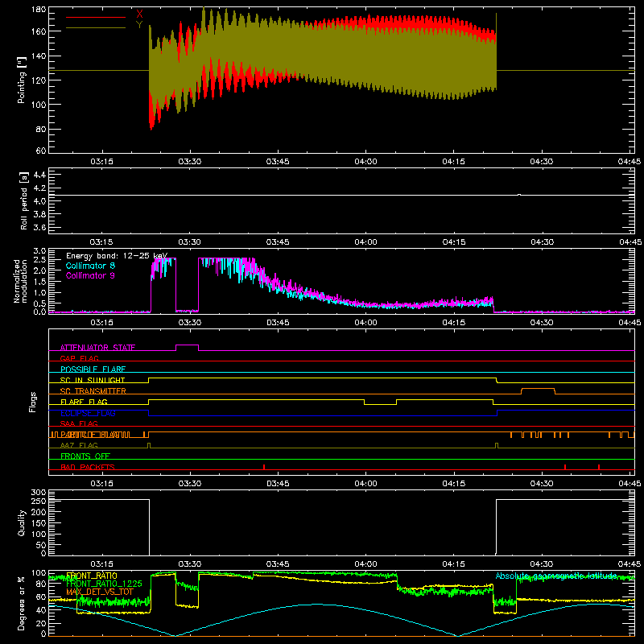Click the 03:45 time label under modulation panel

[x=278, y=323]
